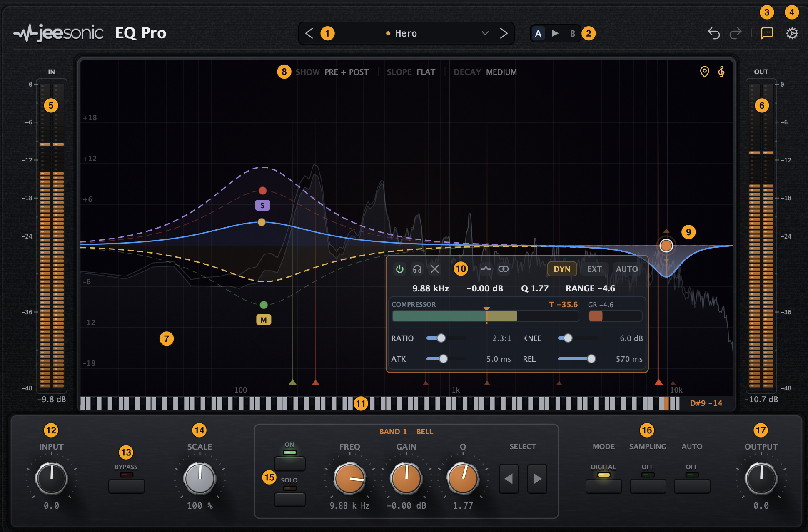The image size is (808, 532).
Task: Click the 100 % scale value
Action: click(200, 506)
